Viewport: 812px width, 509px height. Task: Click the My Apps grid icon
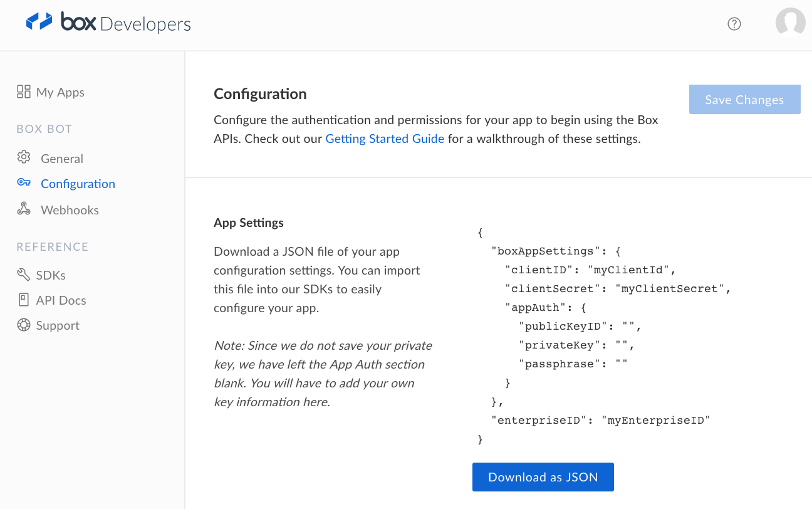24,92
